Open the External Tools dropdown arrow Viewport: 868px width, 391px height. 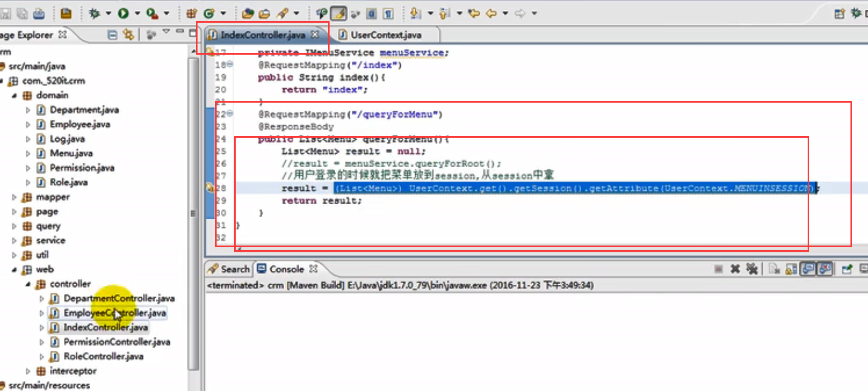click(x=166, y=13)
